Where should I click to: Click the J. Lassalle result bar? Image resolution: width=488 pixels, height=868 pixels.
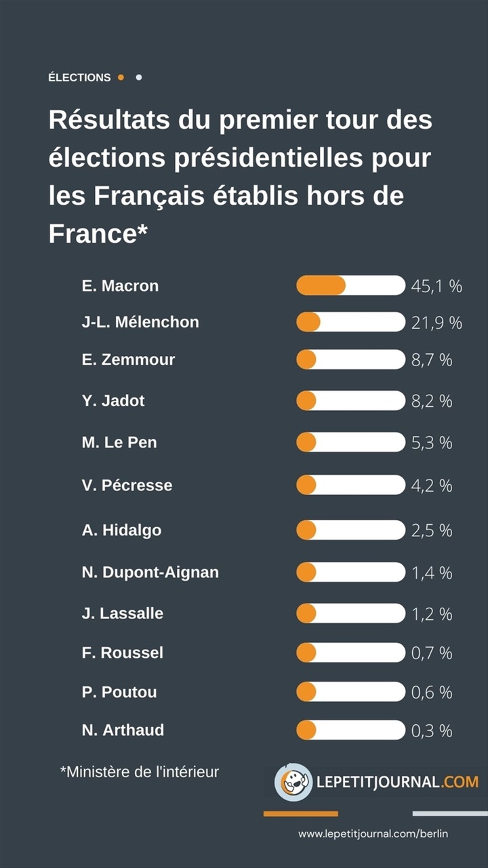pyautogui.click(x=350, y=614)
